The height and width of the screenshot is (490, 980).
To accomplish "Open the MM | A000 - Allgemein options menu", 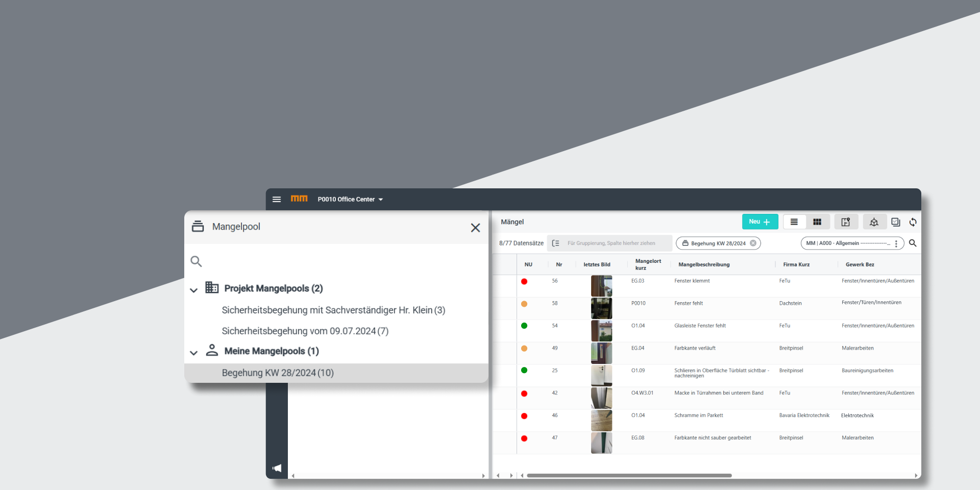I will click(896, 243).
